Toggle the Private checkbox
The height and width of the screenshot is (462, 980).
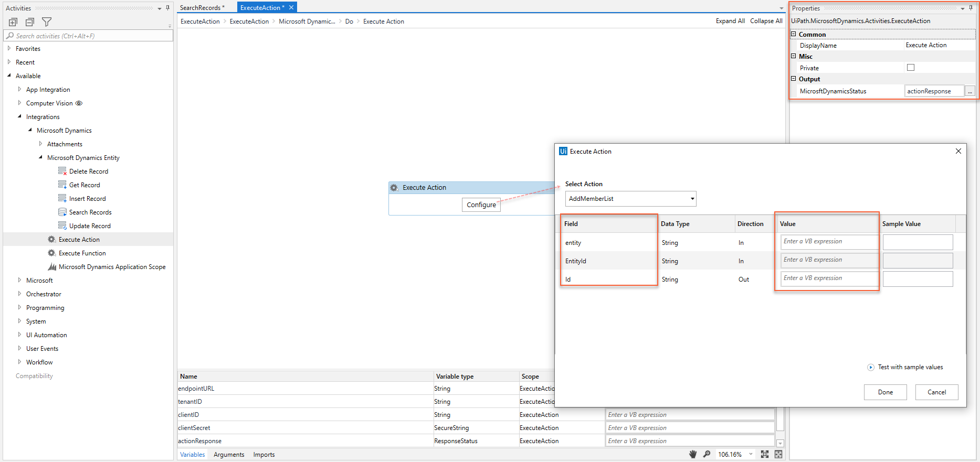[911, 68]
